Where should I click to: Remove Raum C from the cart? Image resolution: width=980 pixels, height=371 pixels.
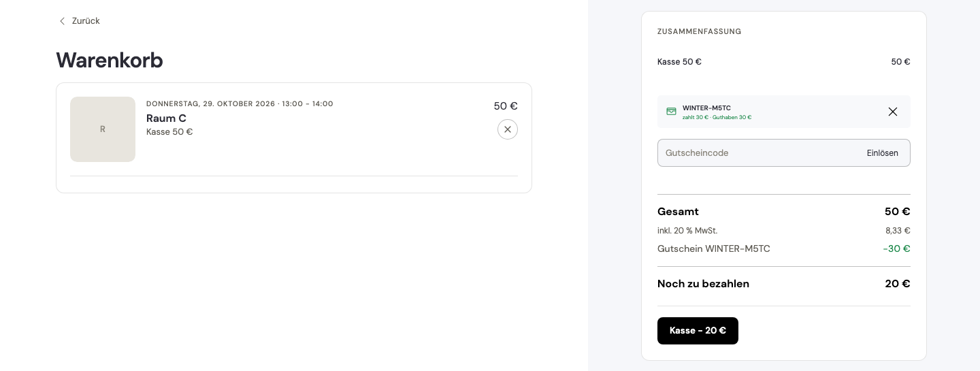tap(508, 129)
